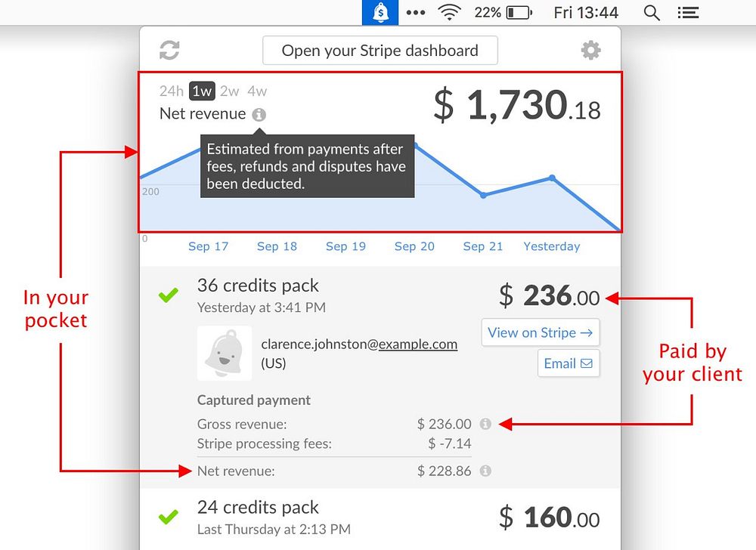Click the Sep 18 axis label
This screenshot has width=756, height=550.
click(277, 246)
